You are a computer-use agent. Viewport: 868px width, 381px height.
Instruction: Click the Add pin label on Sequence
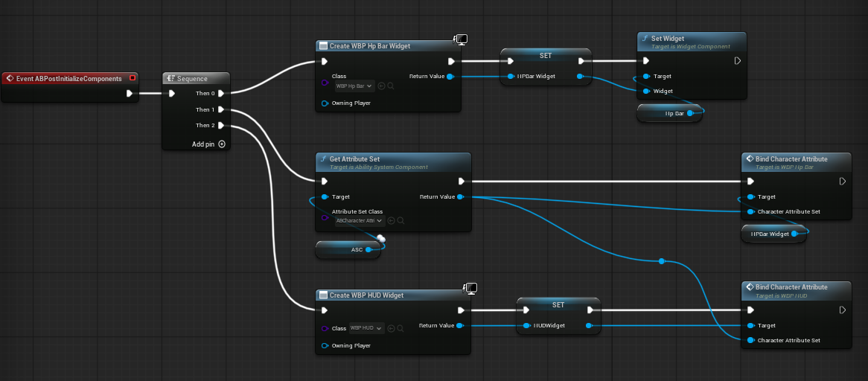pos(204,144)
